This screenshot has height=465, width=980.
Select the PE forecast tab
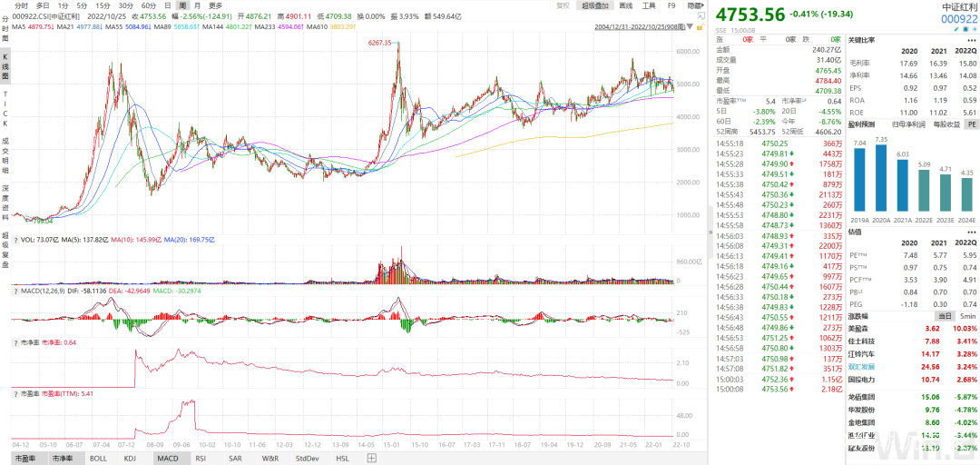coord(972,124)
